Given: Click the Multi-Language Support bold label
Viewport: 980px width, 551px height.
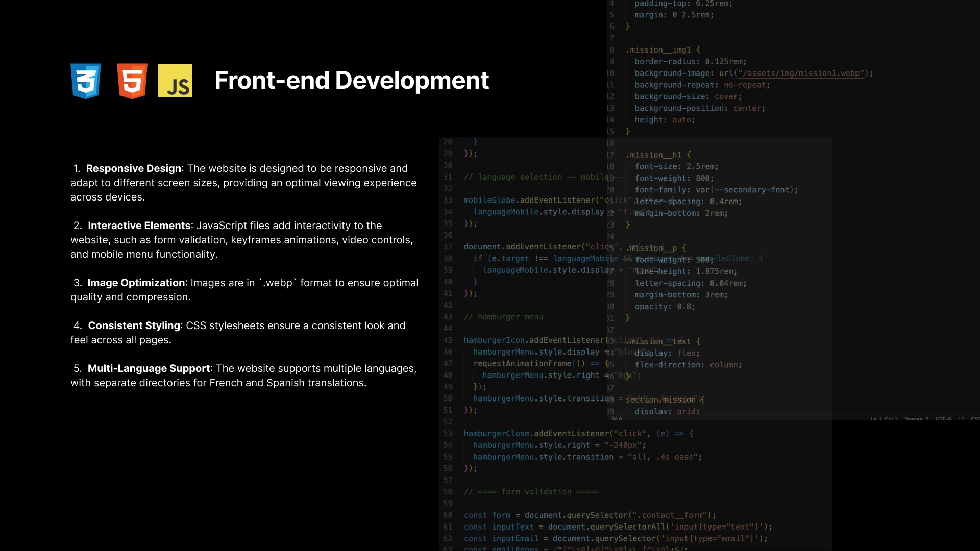Looking at the screenshot, I should click(x=149, y=368).
